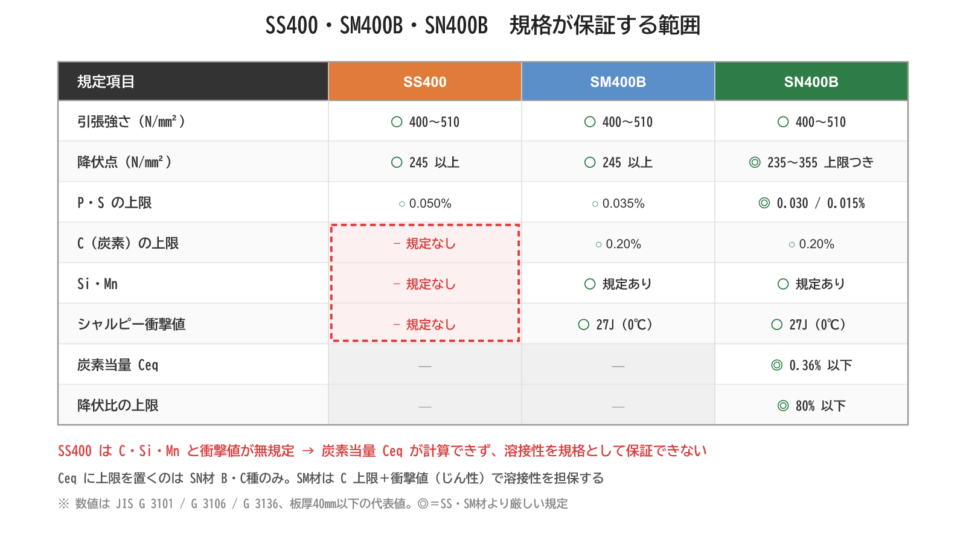Click the 235～355 上限つき cell
The image size is (966, 560).
pyautogui.click(x=811, y=162)
